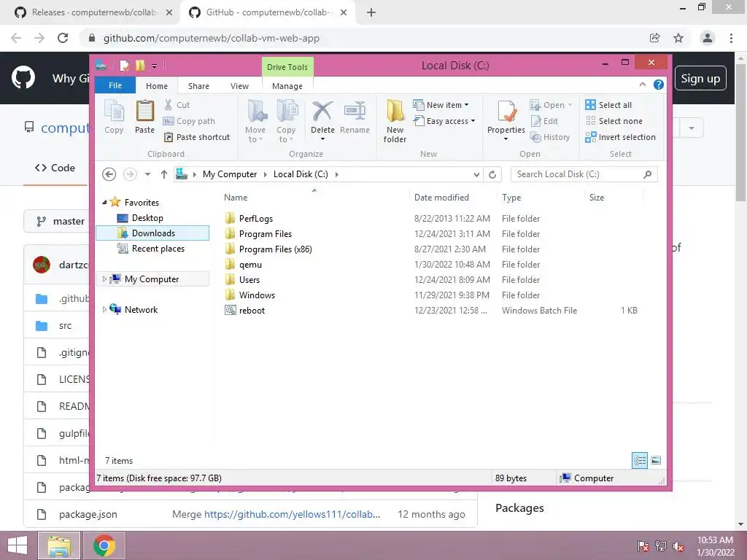Select the Users folder

point(249,279)
